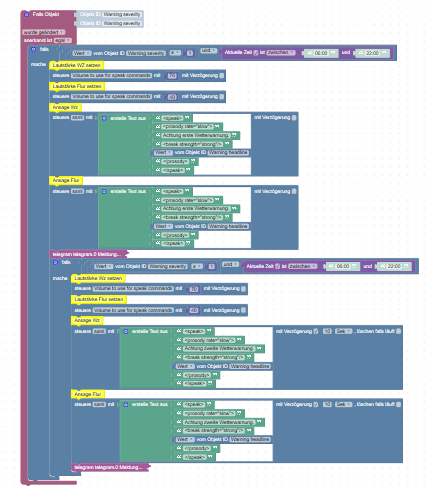This screenshot has height=492, width=430.
Task: Open the Sek dropdown on nested Ansage Wz block
Action: [x=343, y=331]
